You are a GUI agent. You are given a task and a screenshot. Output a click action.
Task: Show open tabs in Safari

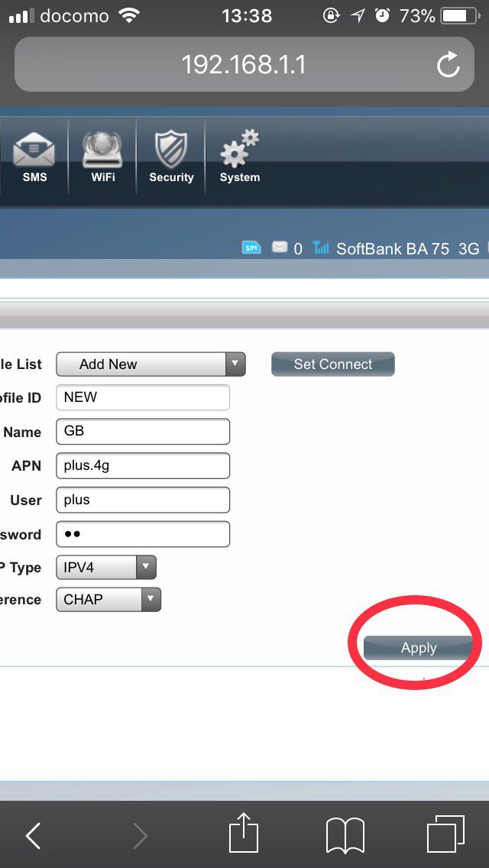click(x=445, y=834)
